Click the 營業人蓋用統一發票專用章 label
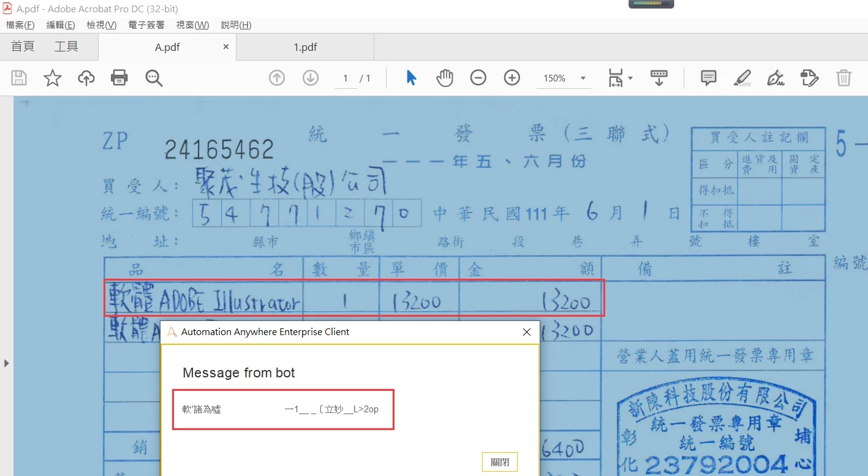This screenshot has height=476, width=868. 715,355
